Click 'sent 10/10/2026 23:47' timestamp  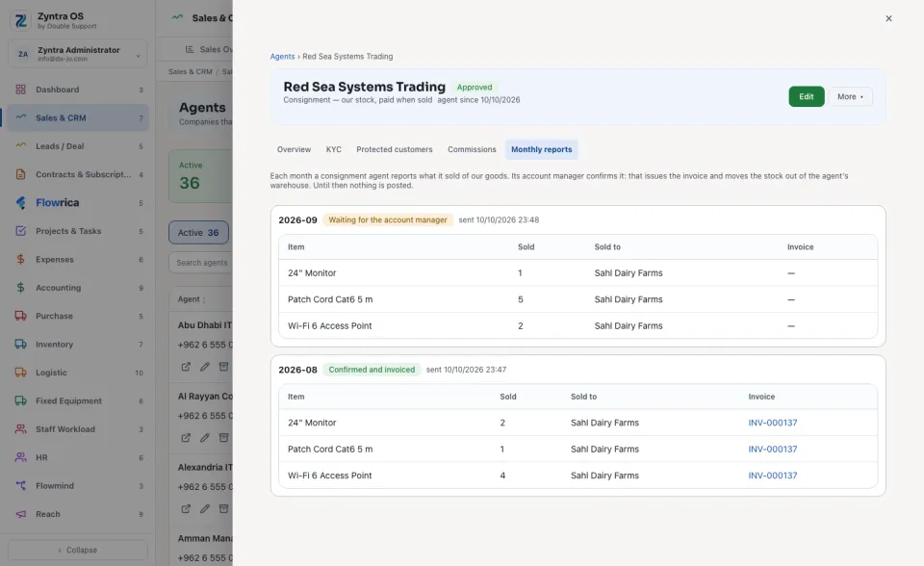pyautogui.click(x=466, y=370)
